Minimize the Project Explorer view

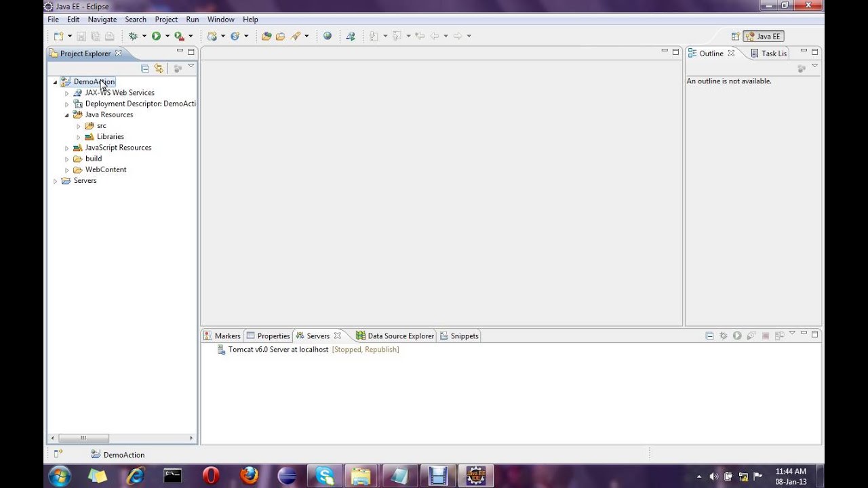tap(180, 52)
